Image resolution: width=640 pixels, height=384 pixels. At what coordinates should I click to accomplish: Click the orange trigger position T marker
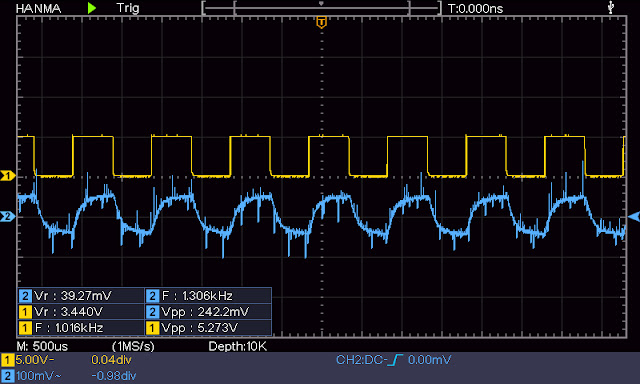[x=322, y=22]
